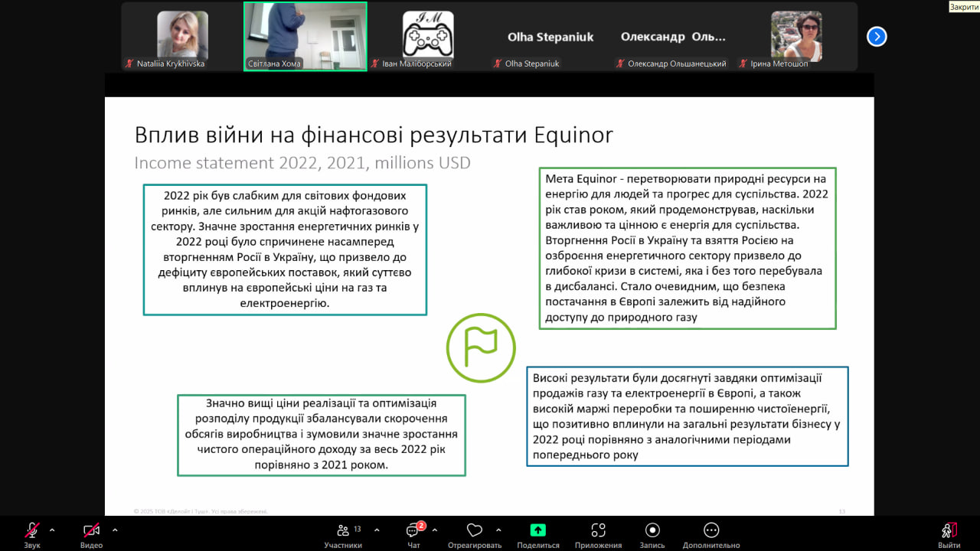Viewport: 980px width, 551px height.
Task: Expand the arrow next to Отреагировать
Action: (498, 530)
